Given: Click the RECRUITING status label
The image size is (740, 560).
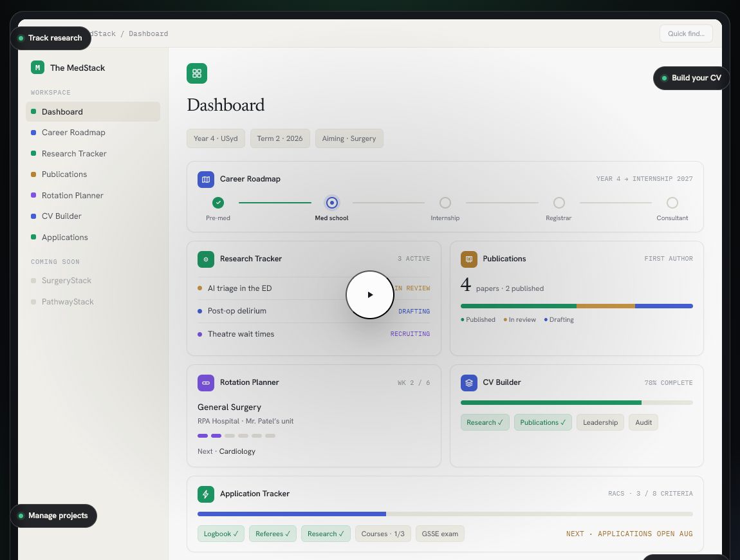Looking at the screenshot, I should click(410, 334).
